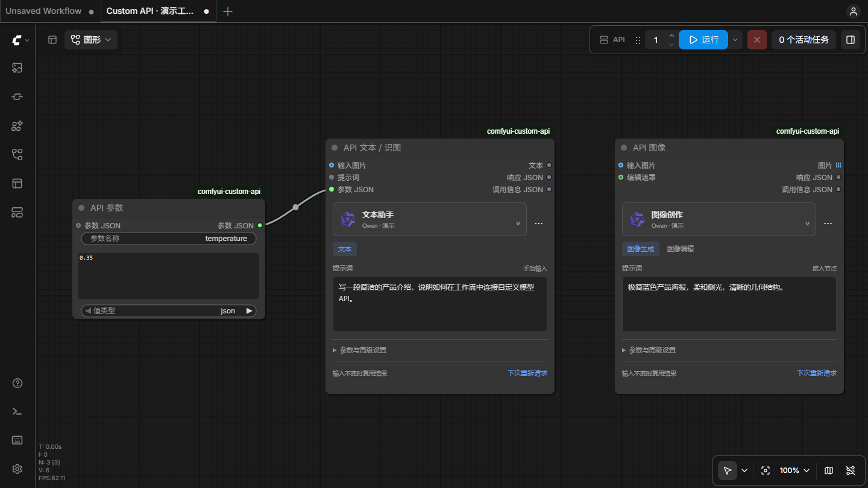This screenshot has width=868, height=488.
Task: Click the red cancel task button
Action: point(757,40)
